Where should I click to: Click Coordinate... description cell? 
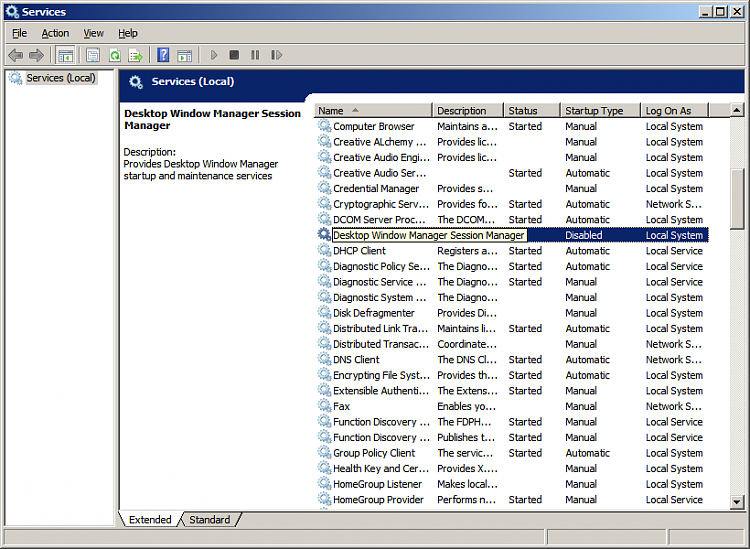coord(467,344)
